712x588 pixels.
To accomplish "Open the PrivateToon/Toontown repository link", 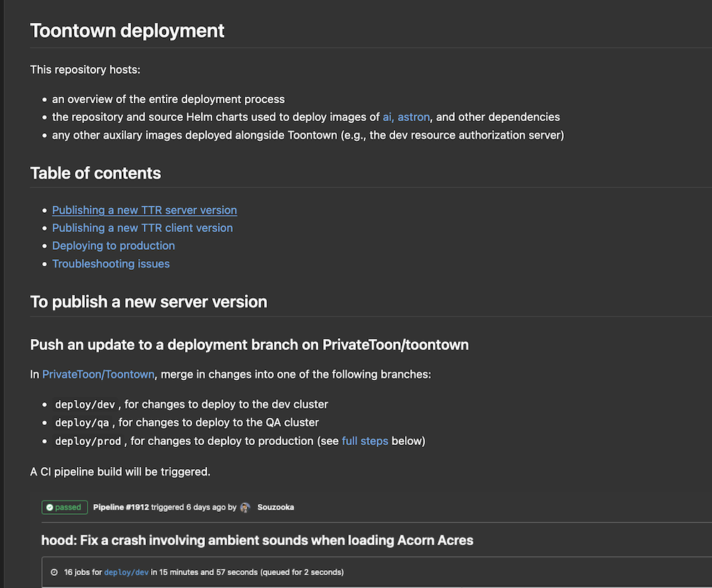I will (x=98, y=374).
